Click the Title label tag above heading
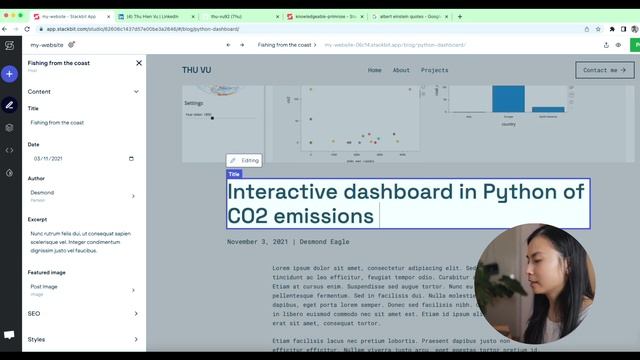The image size is (640, 360). [234, 174]
